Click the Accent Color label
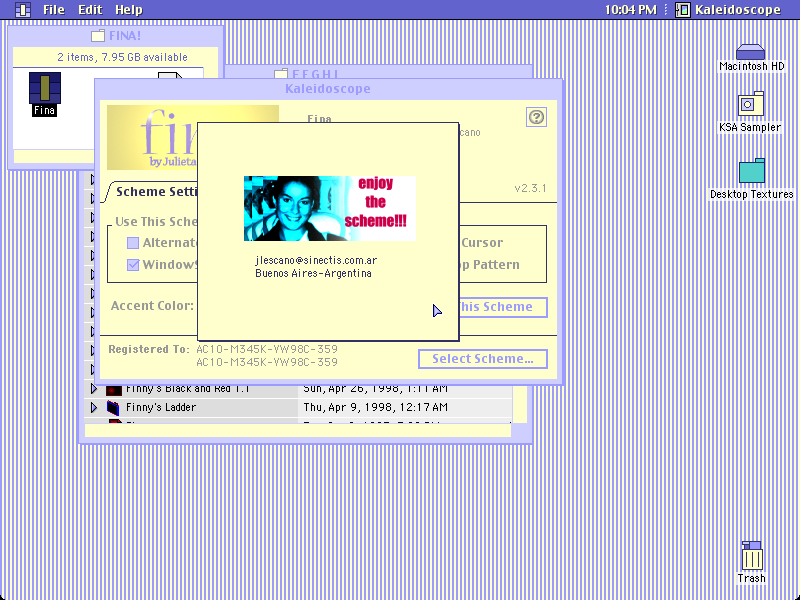This screenshot has height=600, width=800. [152, 306]
